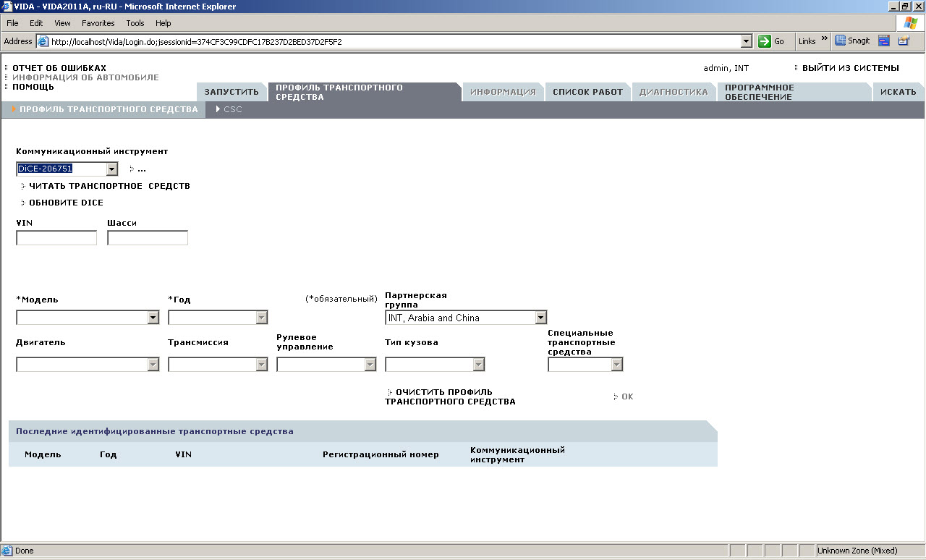926x560 pixels.
Task: Click into the VIN input field
Action: pyautogui.click(x=56, y=238)
